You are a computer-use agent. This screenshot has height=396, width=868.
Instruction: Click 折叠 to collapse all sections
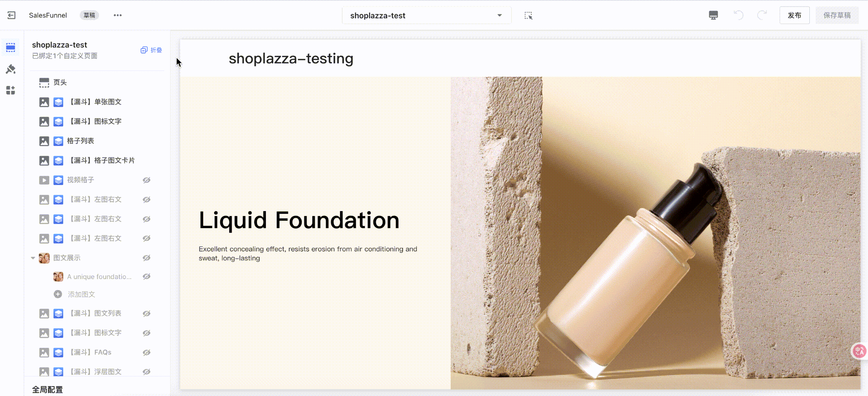click(151, 50)
